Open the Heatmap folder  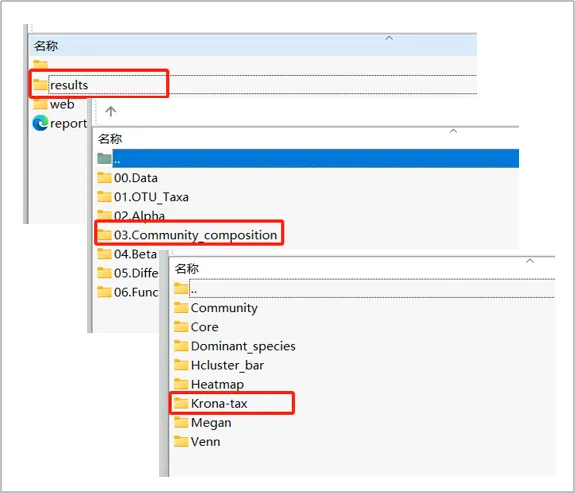click(x=209, y=384)
